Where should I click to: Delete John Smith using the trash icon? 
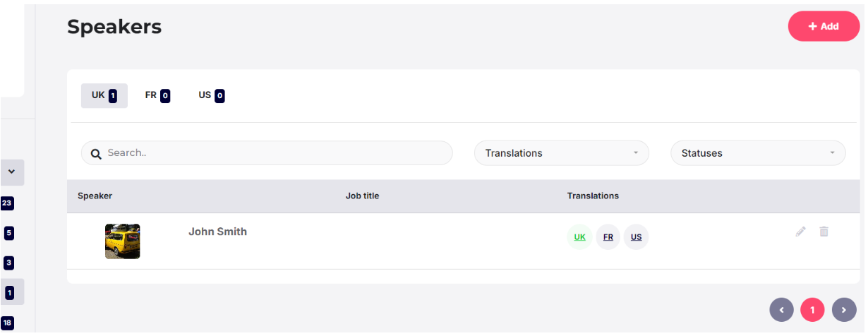pyautogui.click(x=824, y=232)
